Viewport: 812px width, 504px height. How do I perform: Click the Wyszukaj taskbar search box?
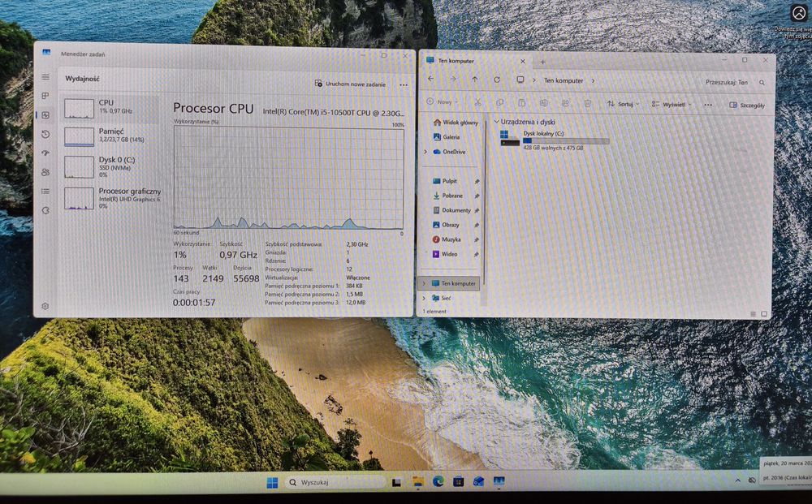tap(334, 482)
